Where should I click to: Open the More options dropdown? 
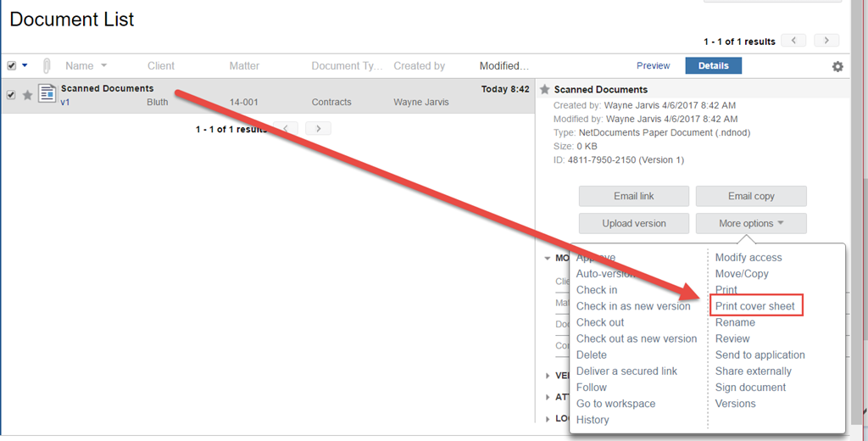tap(751, 223)
